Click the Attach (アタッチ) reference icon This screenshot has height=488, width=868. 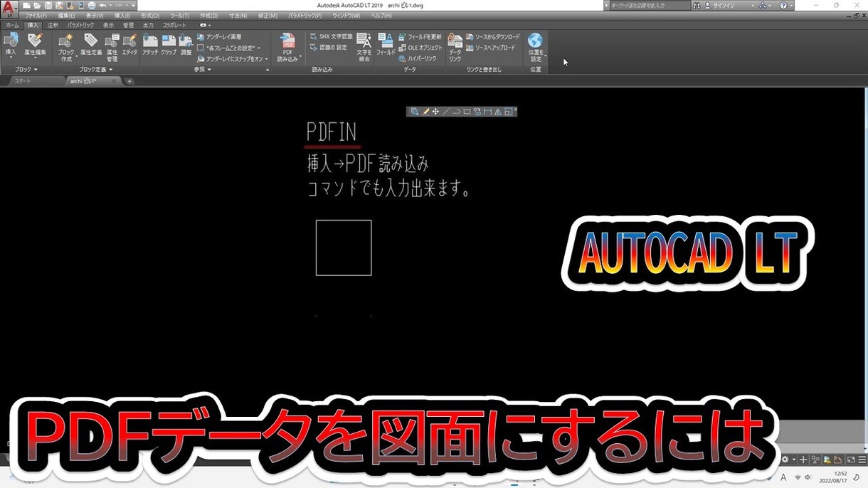[x=150, y=43]
